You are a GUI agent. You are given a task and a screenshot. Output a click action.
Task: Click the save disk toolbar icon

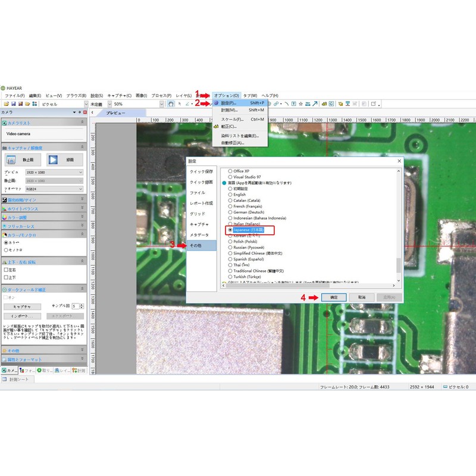point(13,104)
